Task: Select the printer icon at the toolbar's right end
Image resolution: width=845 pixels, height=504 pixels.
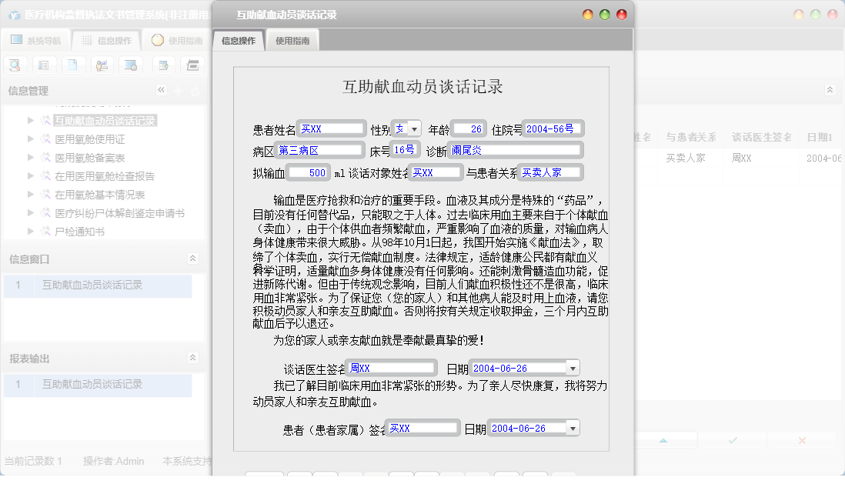Action: (x=192, y=65)
